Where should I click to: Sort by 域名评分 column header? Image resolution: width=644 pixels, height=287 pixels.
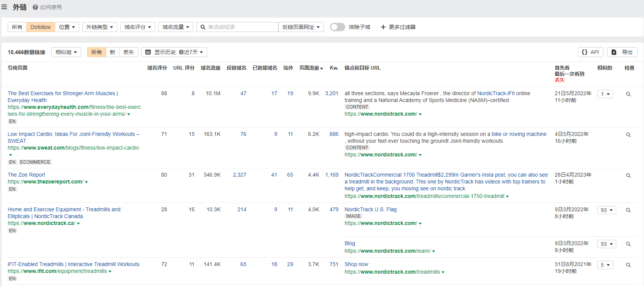157,68
